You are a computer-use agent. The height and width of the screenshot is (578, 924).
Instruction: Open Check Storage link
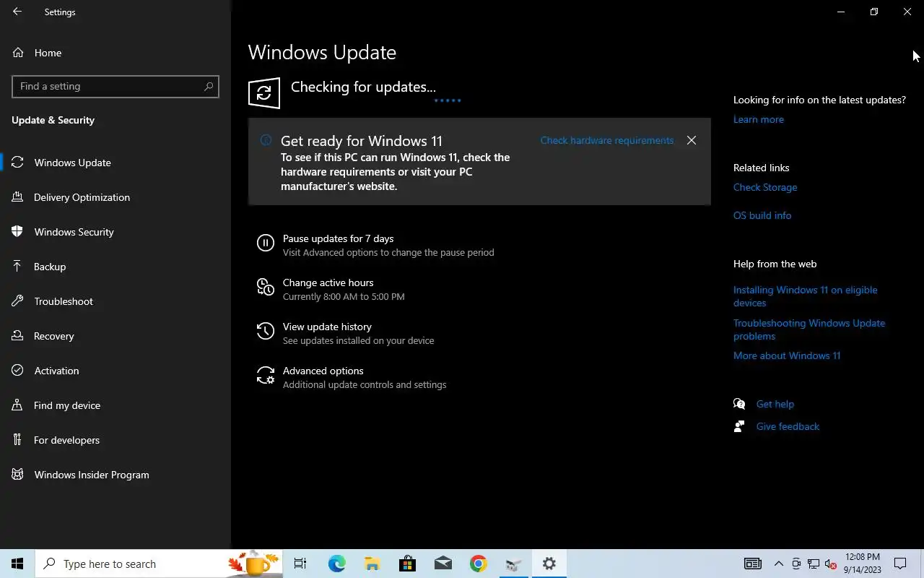765,187
